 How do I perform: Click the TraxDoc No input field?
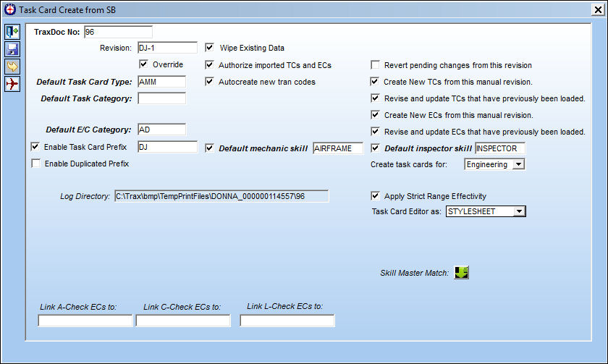(118, 32)
